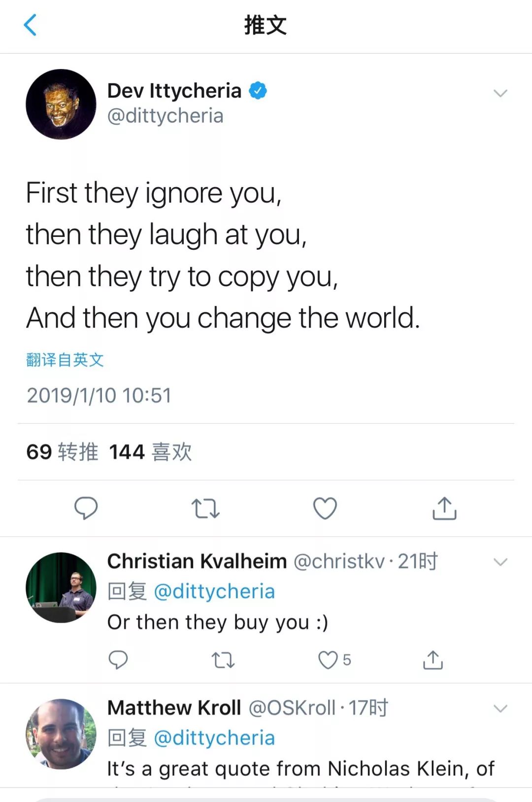Reply to Christian Kvalheim's comment
The width and height of the screenshot is (532, 802).
118,660
